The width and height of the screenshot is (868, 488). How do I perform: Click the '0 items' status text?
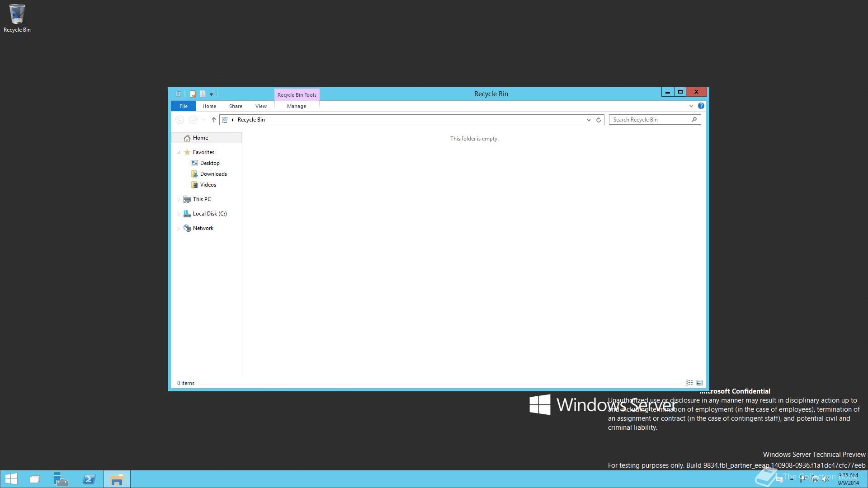click(x=186, y=383)
